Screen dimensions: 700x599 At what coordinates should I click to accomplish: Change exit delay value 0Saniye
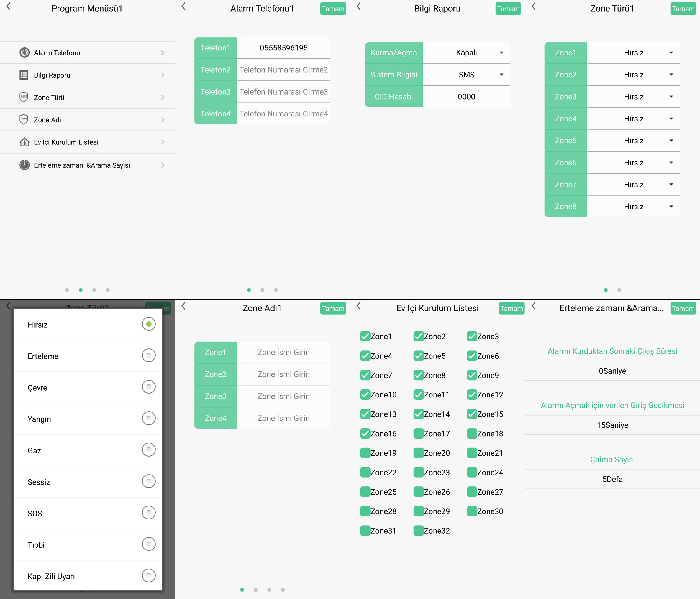coord(612,371)
